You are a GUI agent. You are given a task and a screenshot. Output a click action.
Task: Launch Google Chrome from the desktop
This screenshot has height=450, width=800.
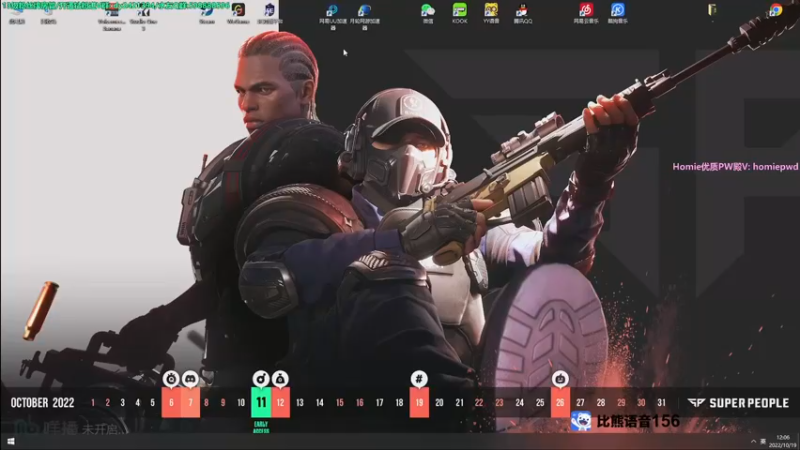point(776,10)
